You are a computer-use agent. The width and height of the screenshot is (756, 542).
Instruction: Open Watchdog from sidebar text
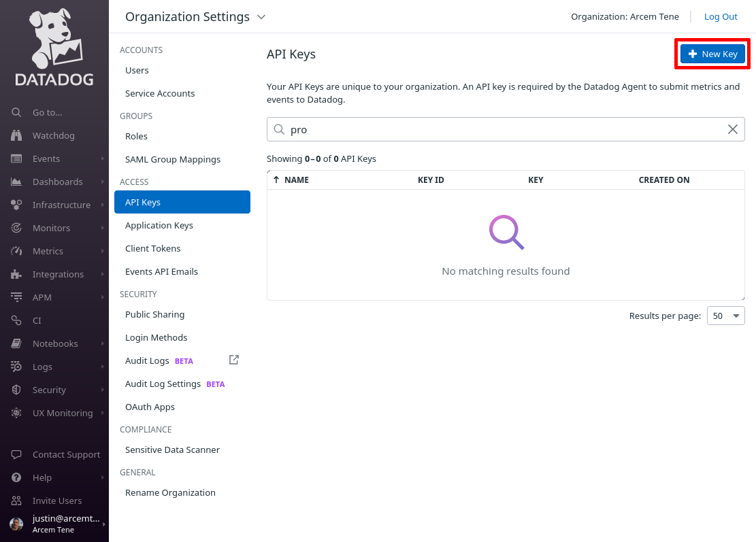tap(54, 135)
